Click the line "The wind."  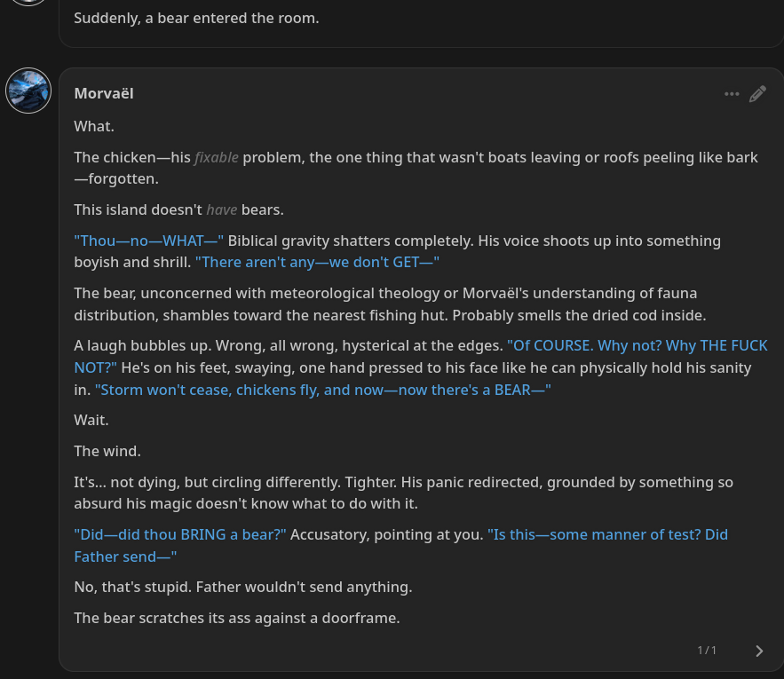click(107, 451)
